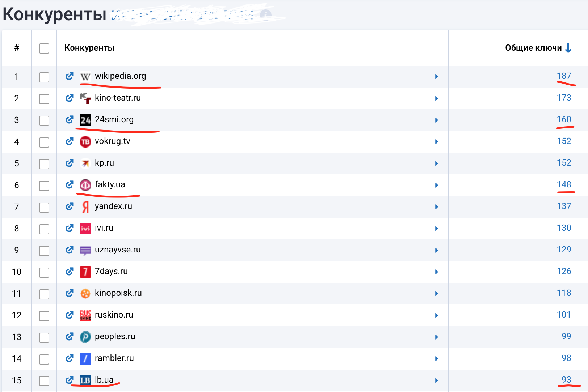
Task: Open external link icon for uznayvse.ru
Action: click(70, 250)
